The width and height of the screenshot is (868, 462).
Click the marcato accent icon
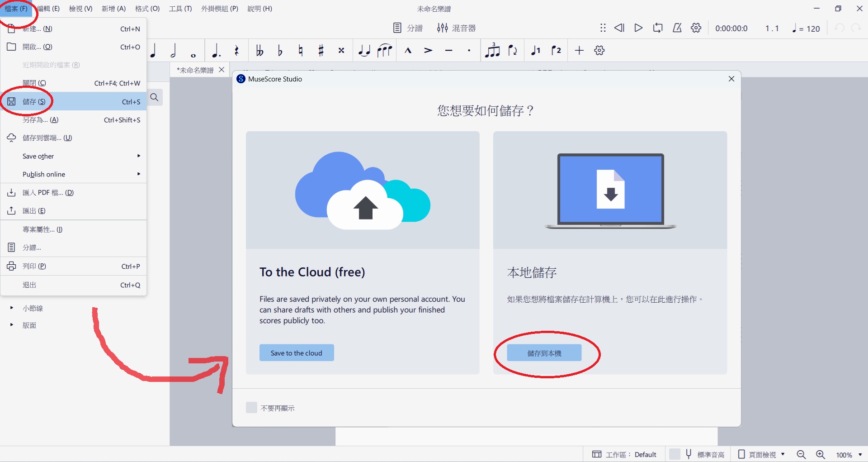(x=408, y=51)
